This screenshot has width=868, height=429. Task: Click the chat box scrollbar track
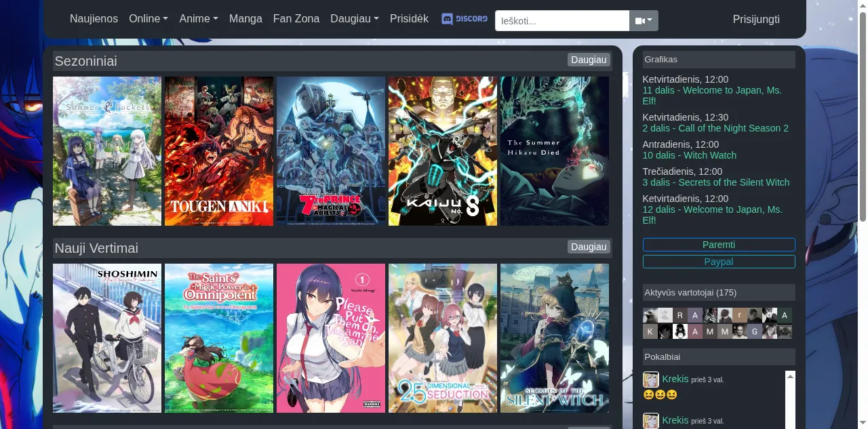[x=790, y=407]
